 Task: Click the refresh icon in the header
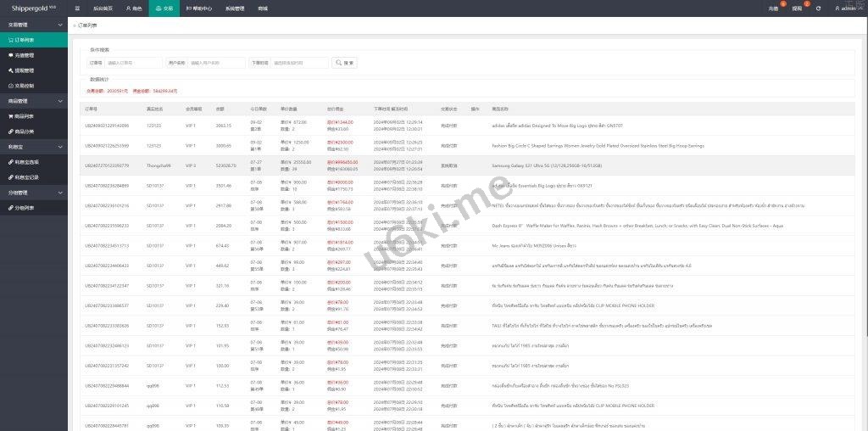[x=818, y=8]
